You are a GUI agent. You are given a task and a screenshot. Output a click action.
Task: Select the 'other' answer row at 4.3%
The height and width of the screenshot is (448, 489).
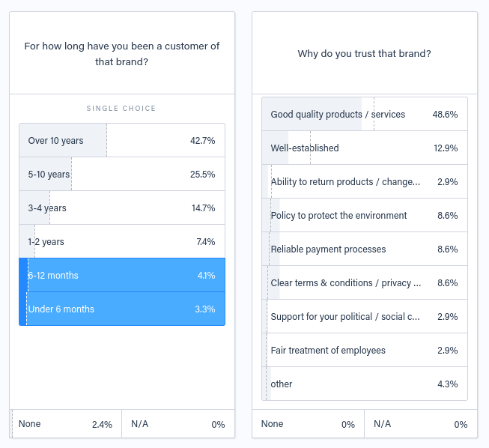365,384
